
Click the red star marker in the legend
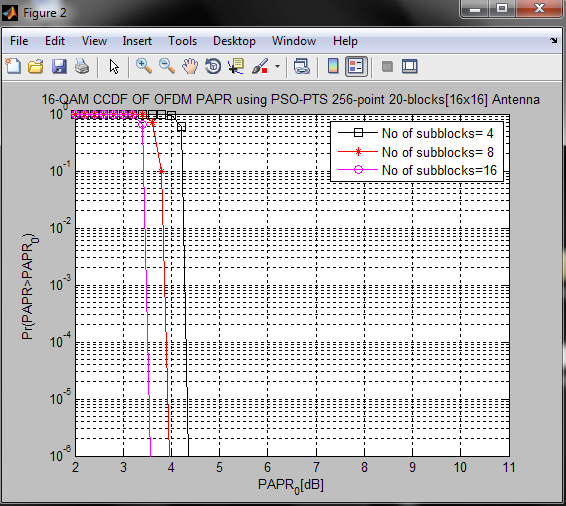358,152
